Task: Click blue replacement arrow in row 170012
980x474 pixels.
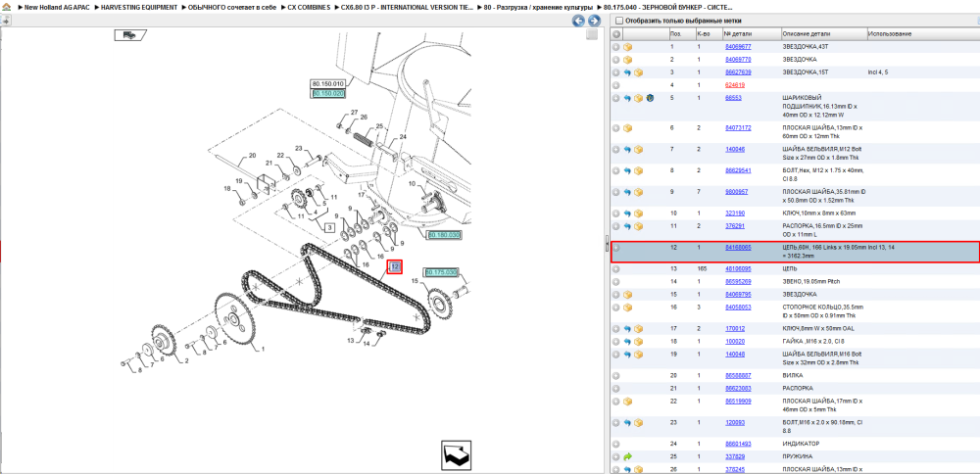Action: (627, 328)
